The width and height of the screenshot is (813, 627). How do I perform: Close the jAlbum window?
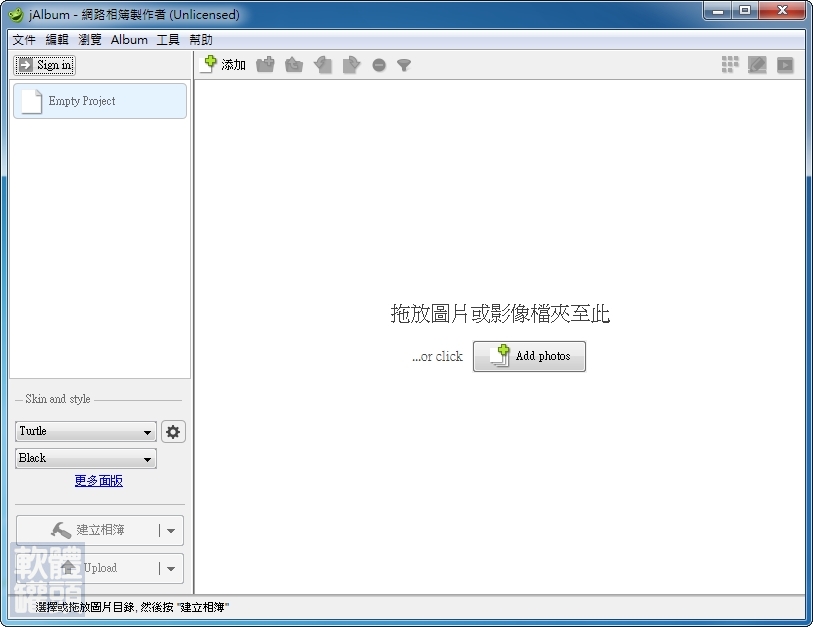tap(783, 11)
